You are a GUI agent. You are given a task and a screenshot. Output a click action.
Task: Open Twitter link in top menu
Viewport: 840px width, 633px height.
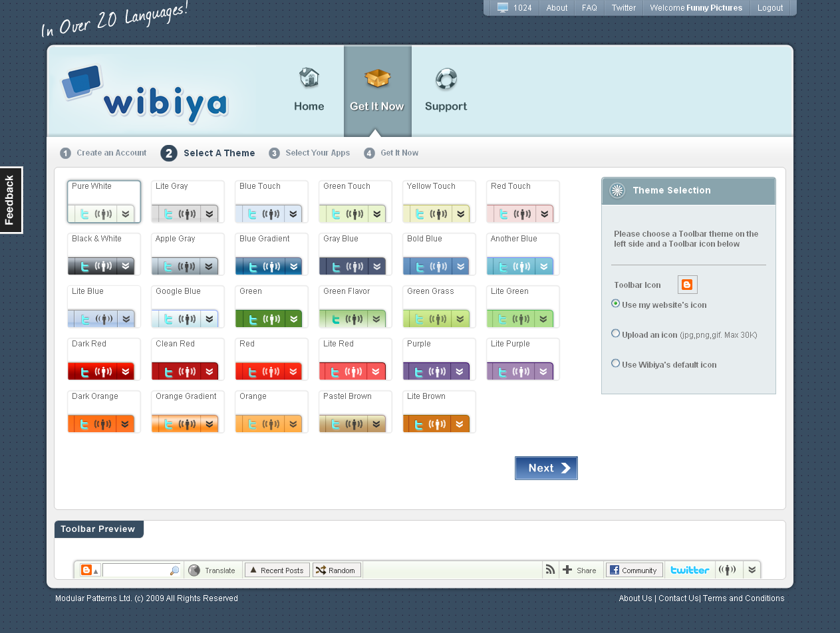[x=624, y=8]
